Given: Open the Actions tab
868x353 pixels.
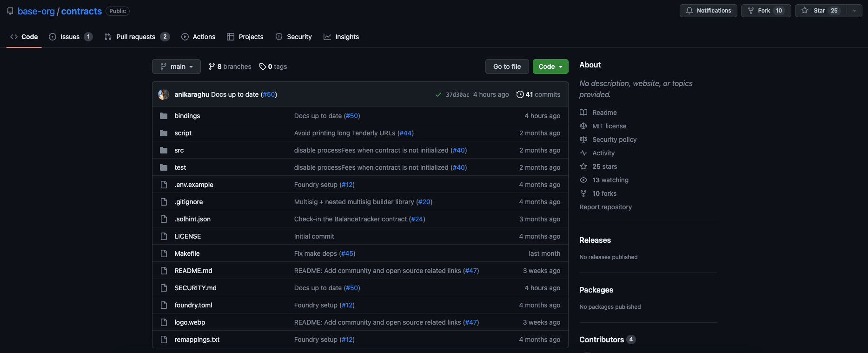Looking at the screenshot, I should (199, 37).
